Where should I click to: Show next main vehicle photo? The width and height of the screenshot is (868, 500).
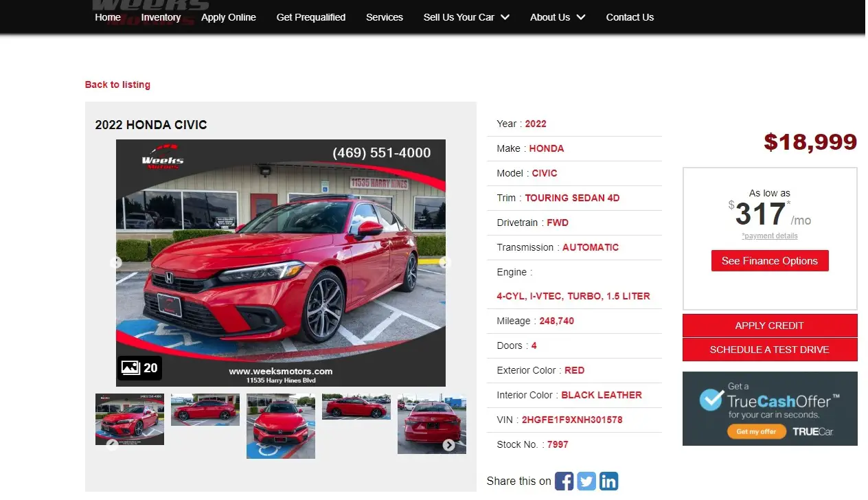tap(444, 262)
